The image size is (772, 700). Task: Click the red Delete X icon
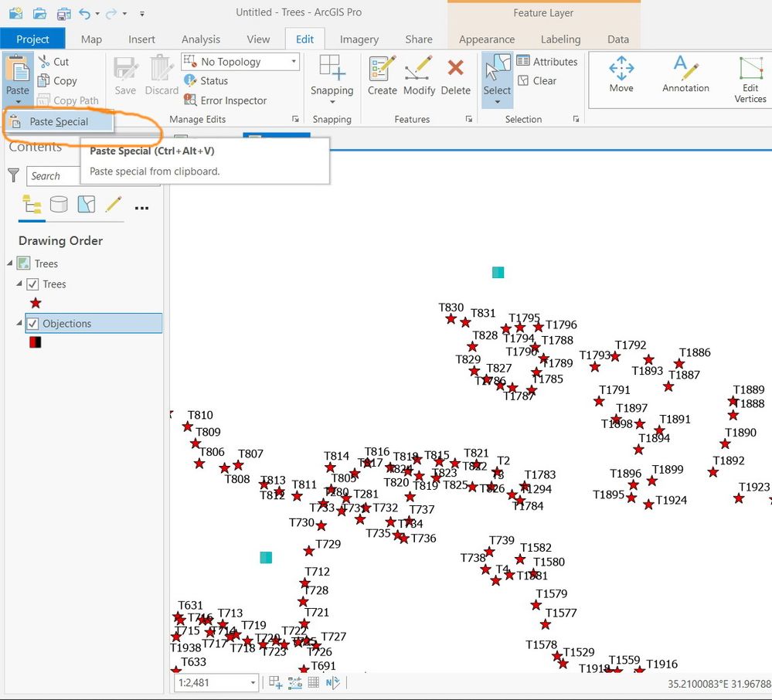pyautogui.click(x=455, y=67)
